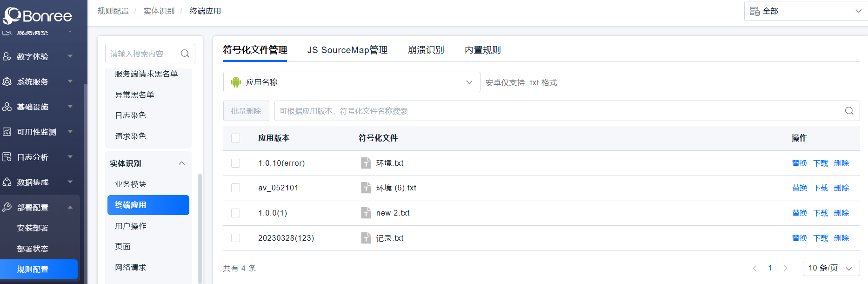Switch to the JS SourceMap管理 tab

pyautogui.click(x=347, y=50)
